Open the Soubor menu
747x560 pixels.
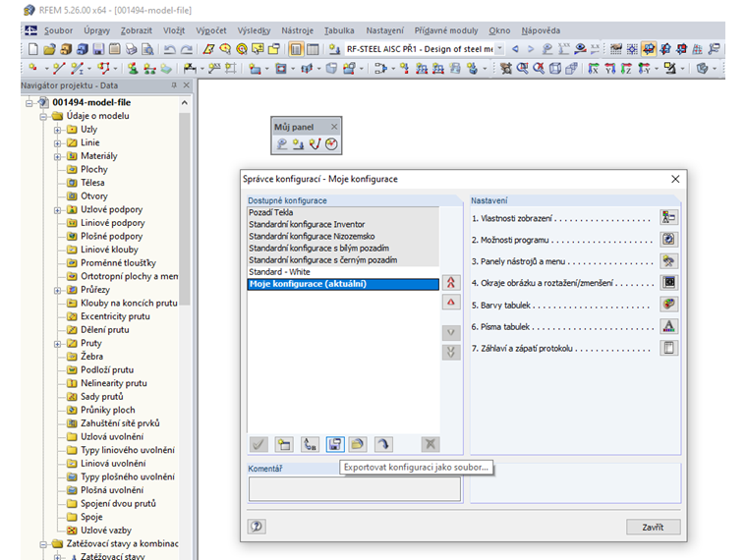click(x=58, y=30)
